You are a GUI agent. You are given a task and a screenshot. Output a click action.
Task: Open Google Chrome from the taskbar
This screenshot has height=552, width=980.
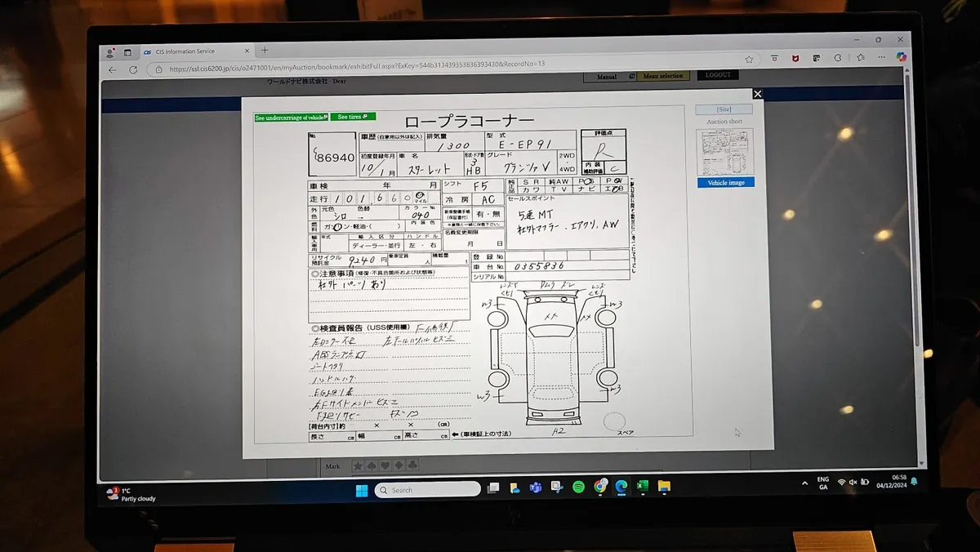(600, 486)
